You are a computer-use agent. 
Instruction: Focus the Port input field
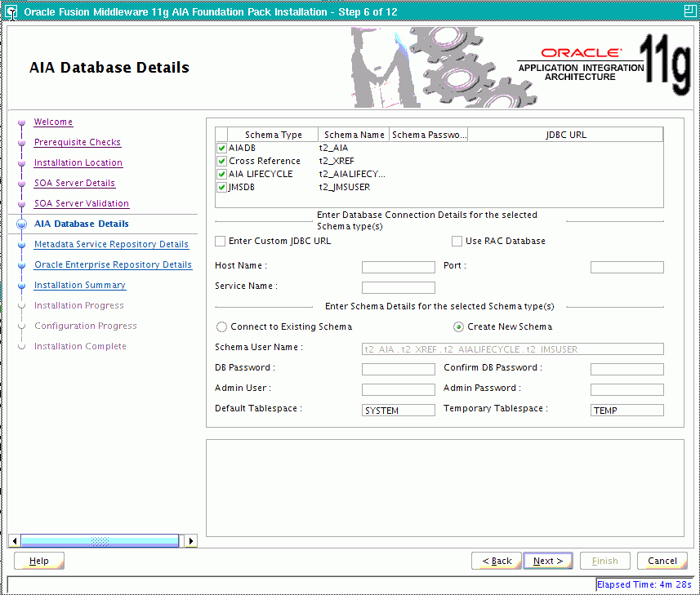pyautogui.click(x=626, y=267)
